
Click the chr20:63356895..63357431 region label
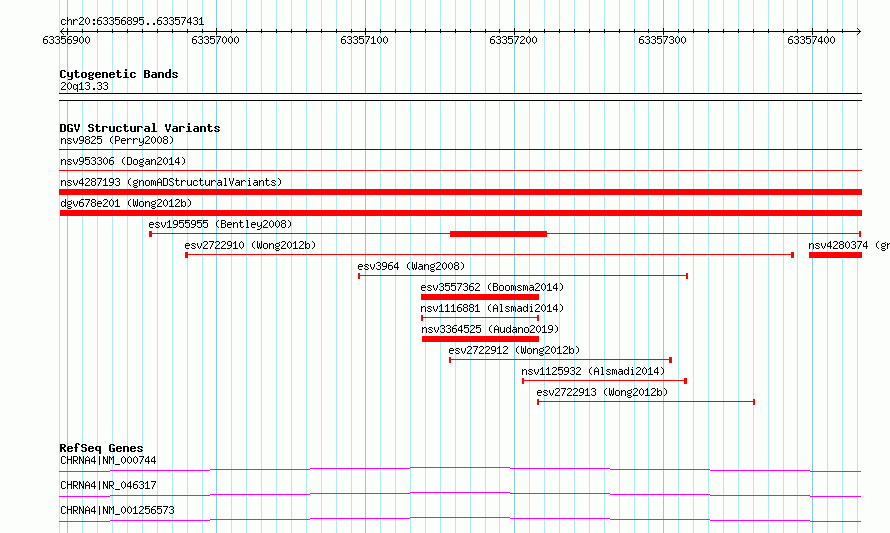point(132,22)
